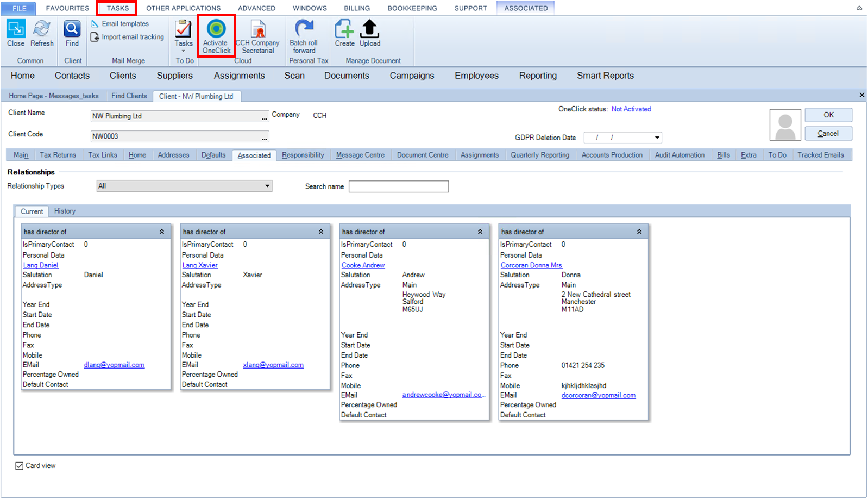The height and width of the screenshot is (499, 868).
Task: Open the Client Code lookup button
Action: [265, 136]
